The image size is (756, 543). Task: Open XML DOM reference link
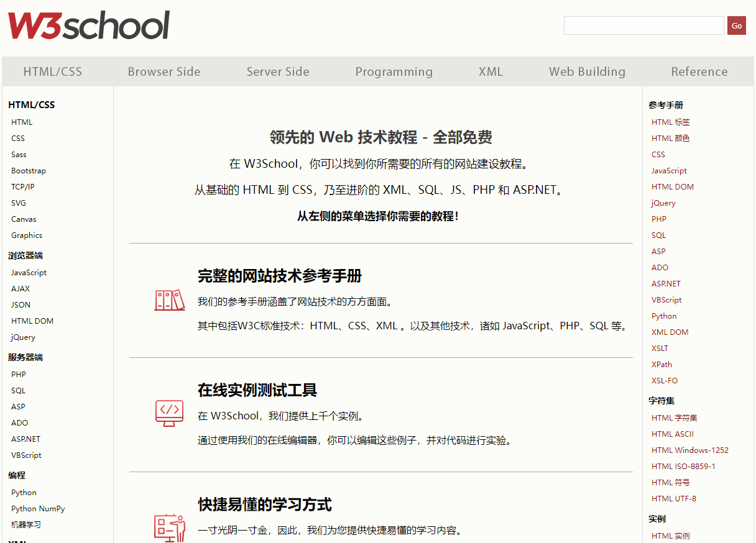[x=670, y=332]
